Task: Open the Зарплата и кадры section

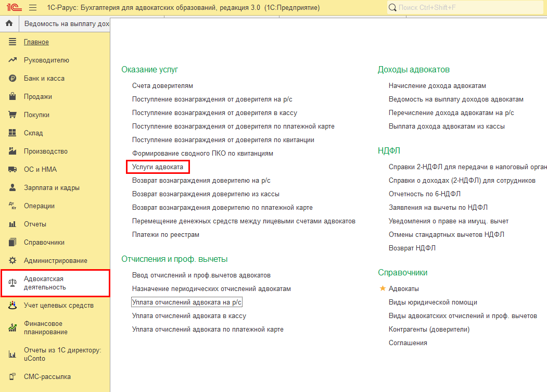Action: coord(52,188)
